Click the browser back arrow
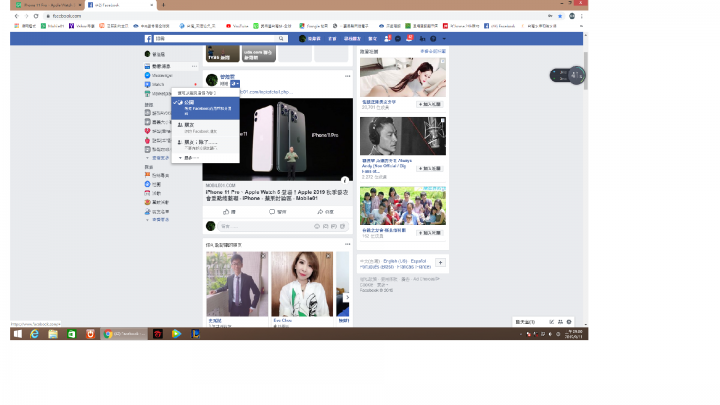The image size is (720, 405). [x=17, y=16]
